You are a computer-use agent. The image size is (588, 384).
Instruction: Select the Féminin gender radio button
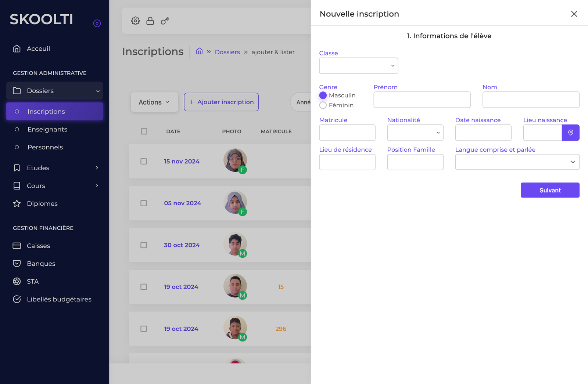(323, 105)
